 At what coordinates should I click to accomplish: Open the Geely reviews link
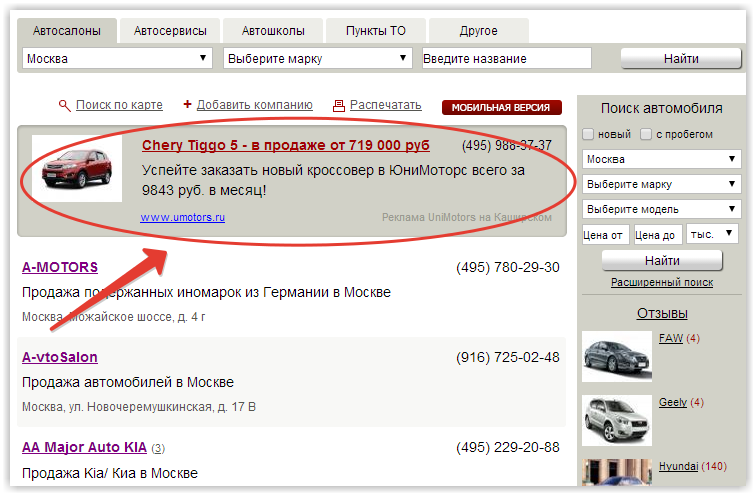pyautogui.click(x=673, y=402)
